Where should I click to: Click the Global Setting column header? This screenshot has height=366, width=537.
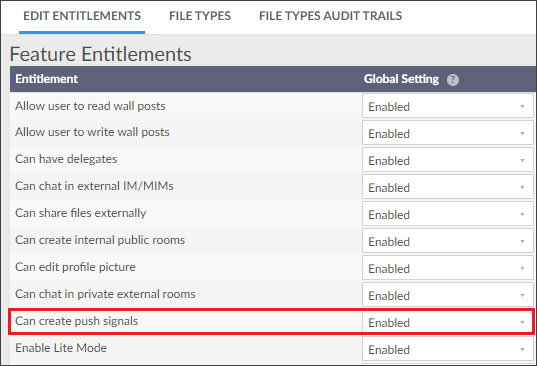(401, 79)
